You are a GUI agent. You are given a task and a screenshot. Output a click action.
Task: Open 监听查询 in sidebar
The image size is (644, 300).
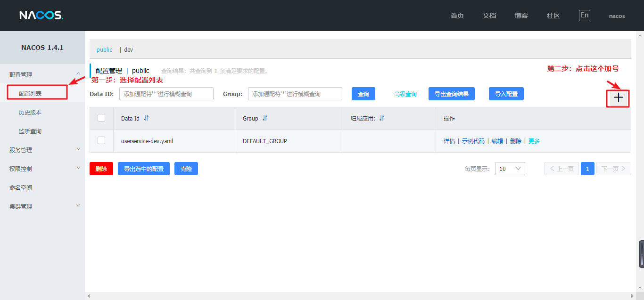click(x=30, y=131)
